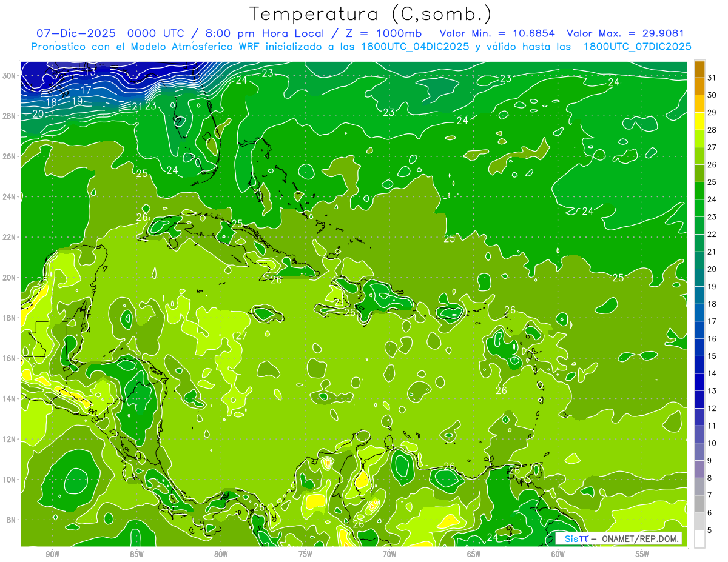Click the light lime swatch between 27 and 28
Viewport: 728px width, 562px height.
click(x=699, y=139)
